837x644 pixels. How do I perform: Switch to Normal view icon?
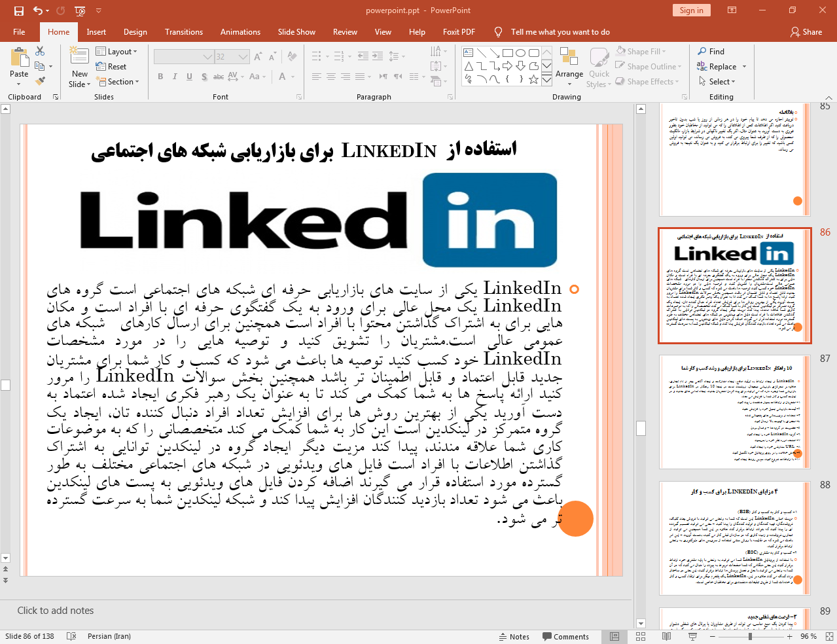tap(614, 636)
